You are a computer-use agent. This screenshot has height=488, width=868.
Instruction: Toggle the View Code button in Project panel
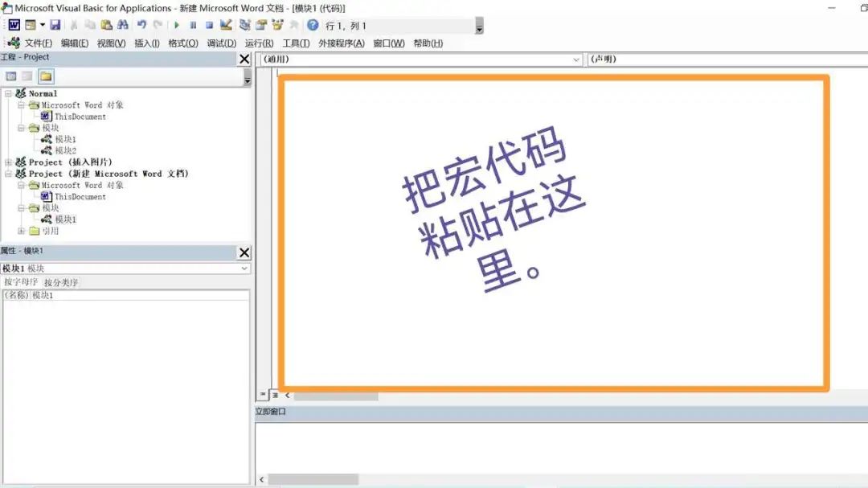coord(10,76)
